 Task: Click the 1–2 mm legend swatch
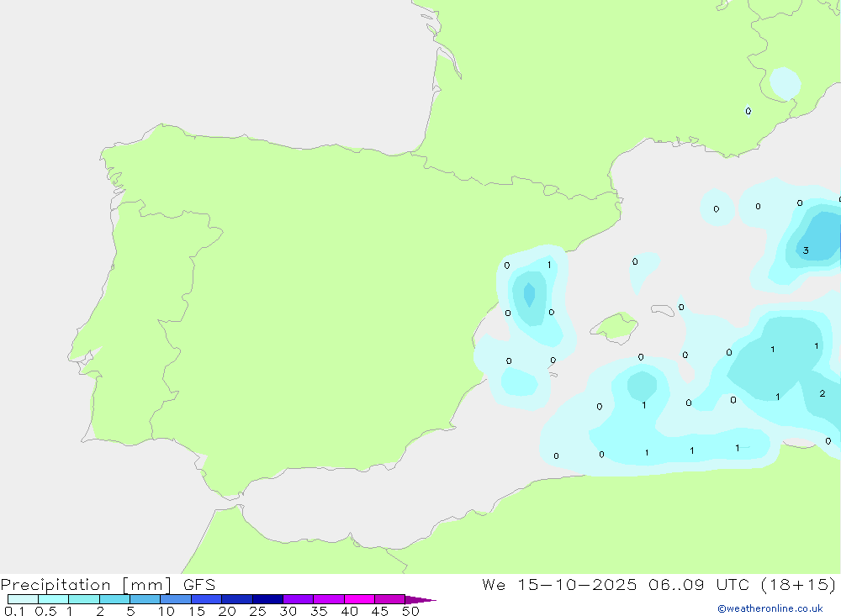point(84,599)
